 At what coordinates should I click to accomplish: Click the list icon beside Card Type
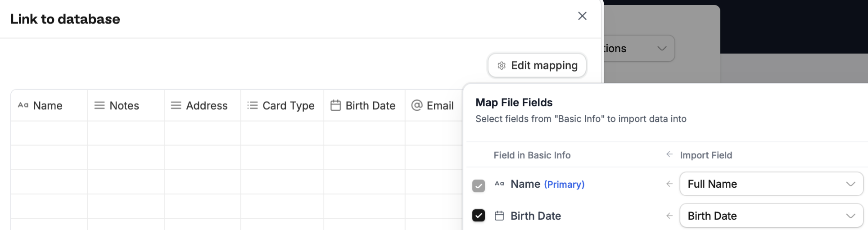click(x=253, y=105)
